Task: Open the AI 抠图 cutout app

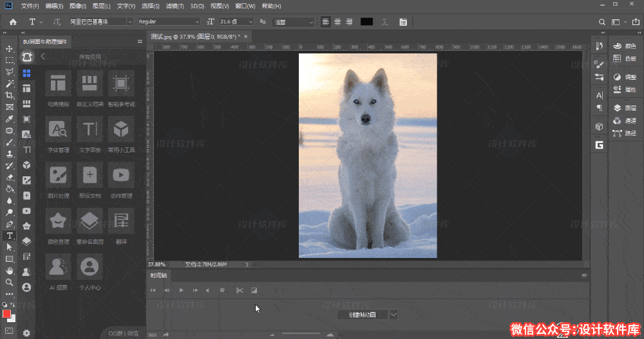Action: (x=59, y=266)
